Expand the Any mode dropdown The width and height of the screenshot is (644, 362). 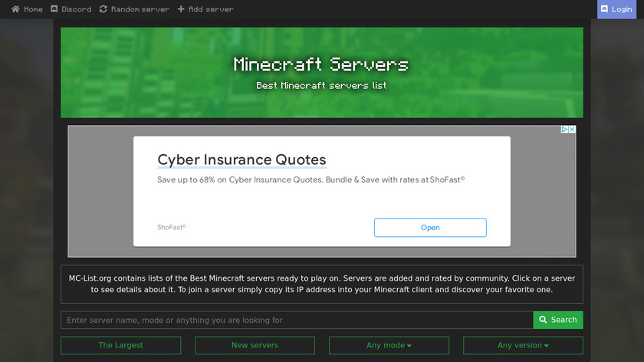(389, 346)
